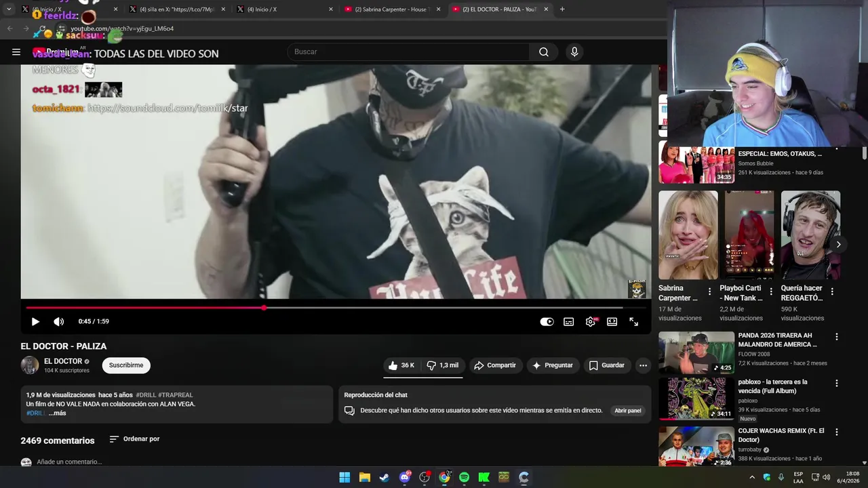This screenshot has height=488, width=868.
Task: Open Windows Start menu
Action: tap(344, 478)
